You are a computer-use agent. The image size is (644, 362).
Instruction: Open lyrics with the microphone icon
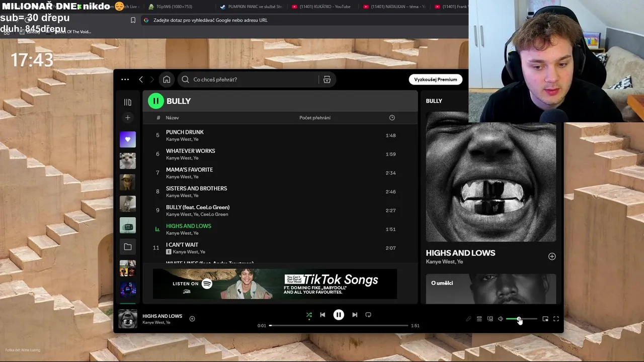pyautogui.click(x=468, y=319)
